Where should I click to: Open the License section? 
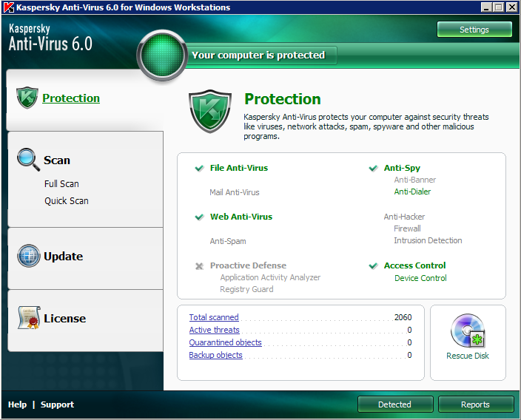pos(65,319)
